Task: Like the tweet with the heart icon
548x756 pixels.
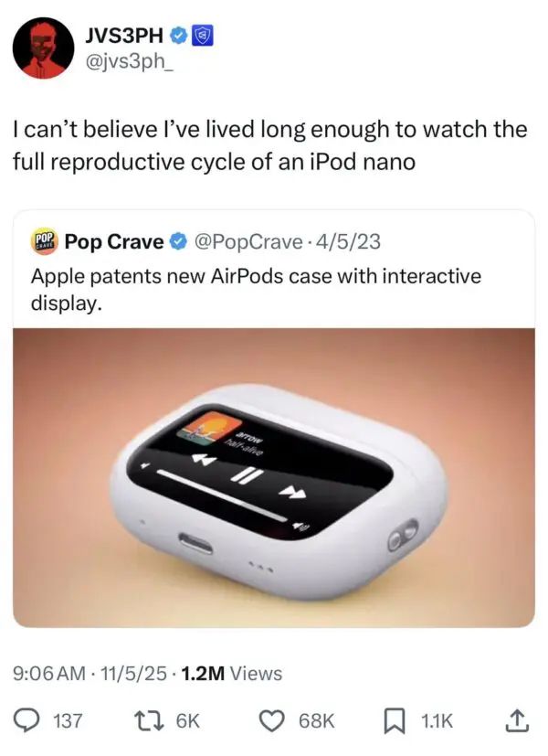Action: click(273, 720)
